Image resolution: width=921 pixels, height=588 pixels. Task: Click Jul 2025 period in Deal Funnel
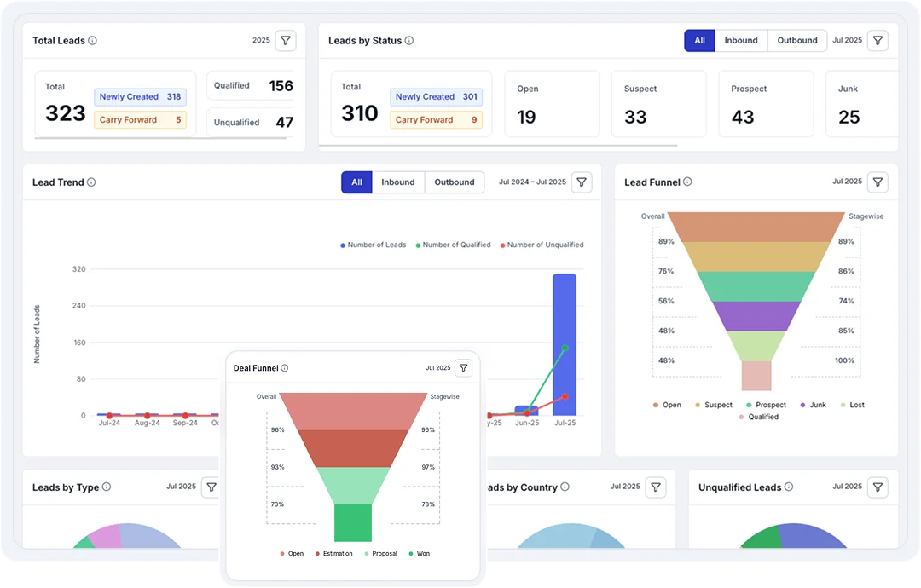coord(437,368)
